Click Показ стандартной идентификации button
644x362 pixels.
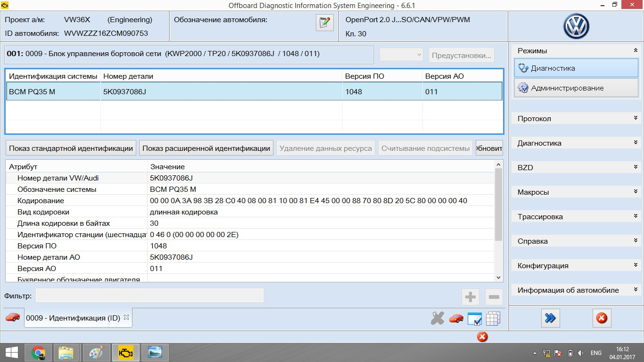[x=71, y=148]
